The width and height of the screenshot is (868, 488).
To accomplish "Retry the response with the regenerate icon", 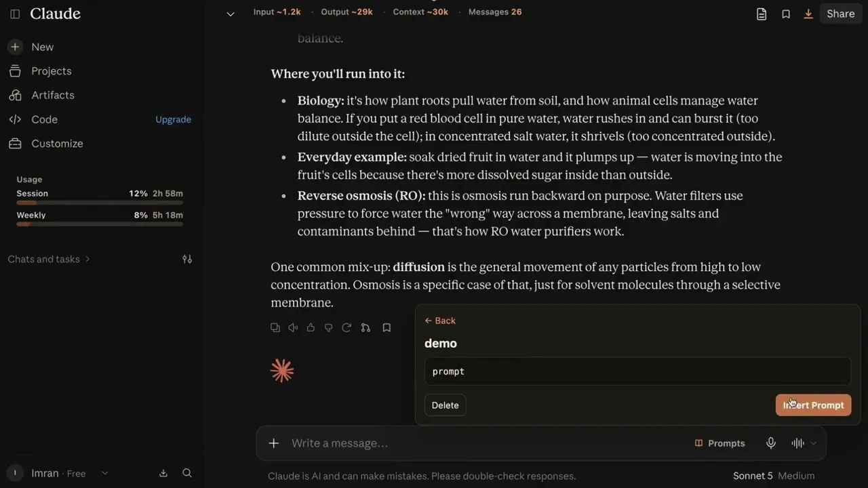I will pos(347,327).
